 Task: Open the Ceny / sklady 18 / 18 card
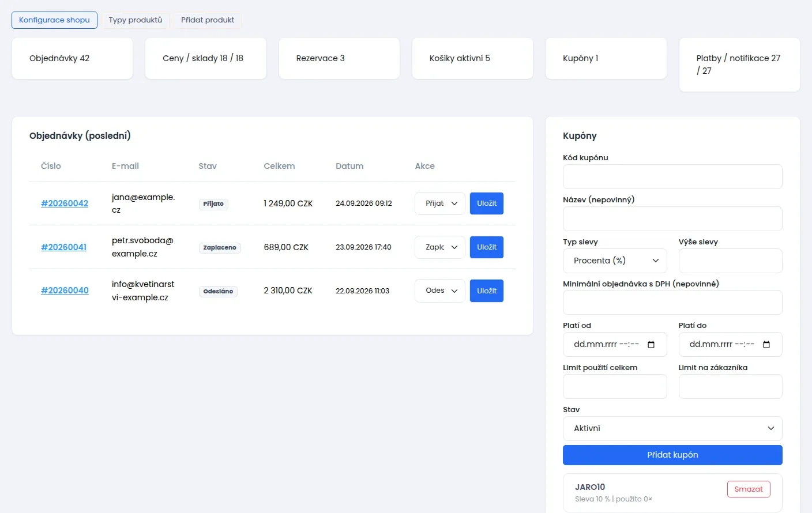click(206, 58)
